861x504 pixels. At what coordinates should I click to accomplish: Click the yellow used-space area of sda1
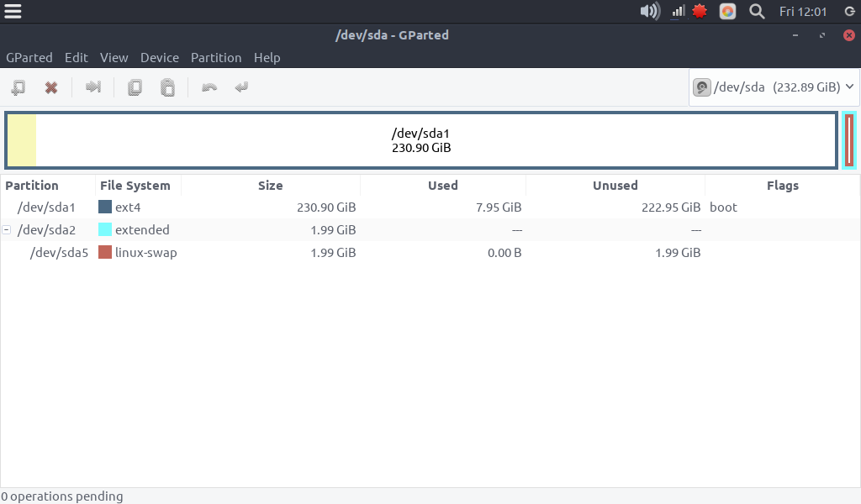tap(22, 140)
